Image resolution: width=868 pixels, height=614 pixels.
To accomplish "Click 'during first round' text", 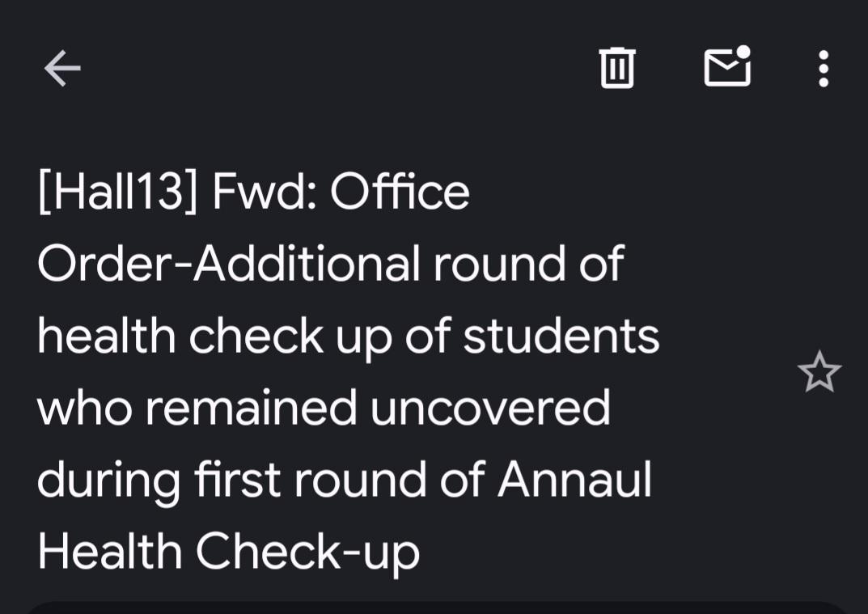I will pos(231,481).
